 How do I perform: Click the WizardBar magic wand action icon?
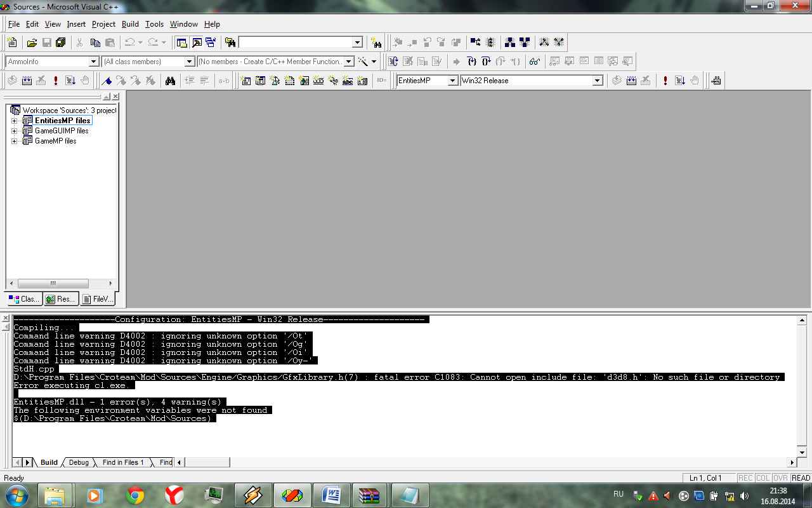(x=363, y=62)
